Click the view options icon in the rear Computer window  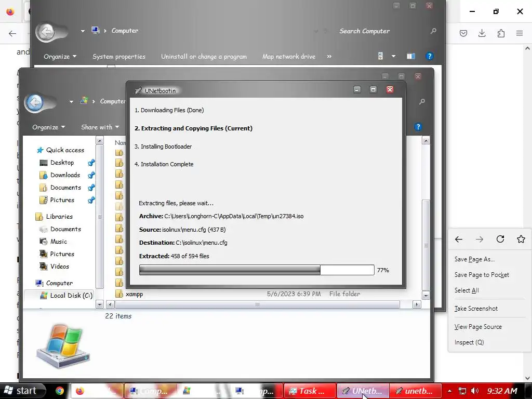pyautogui.click(x=381, y=56)
